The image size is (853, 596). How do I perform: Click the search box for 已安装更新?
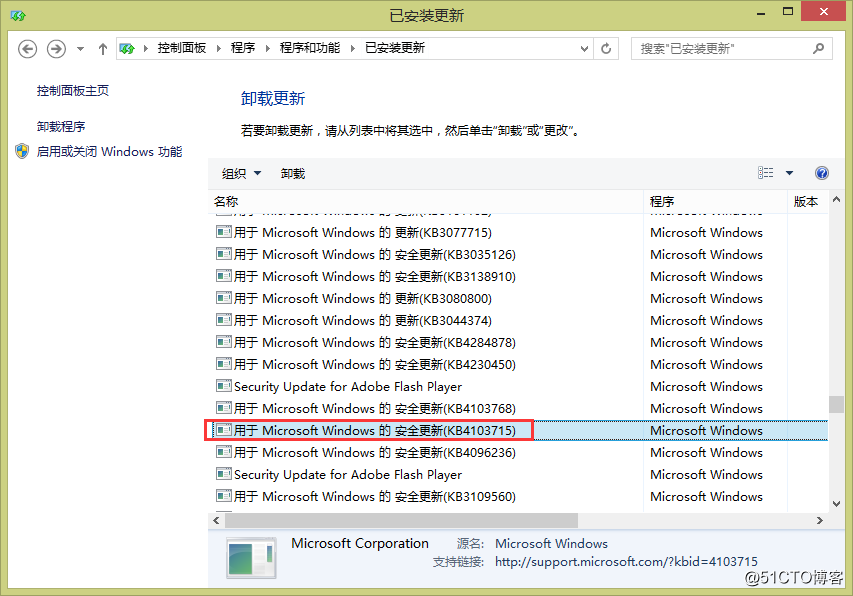coord(731,49)
